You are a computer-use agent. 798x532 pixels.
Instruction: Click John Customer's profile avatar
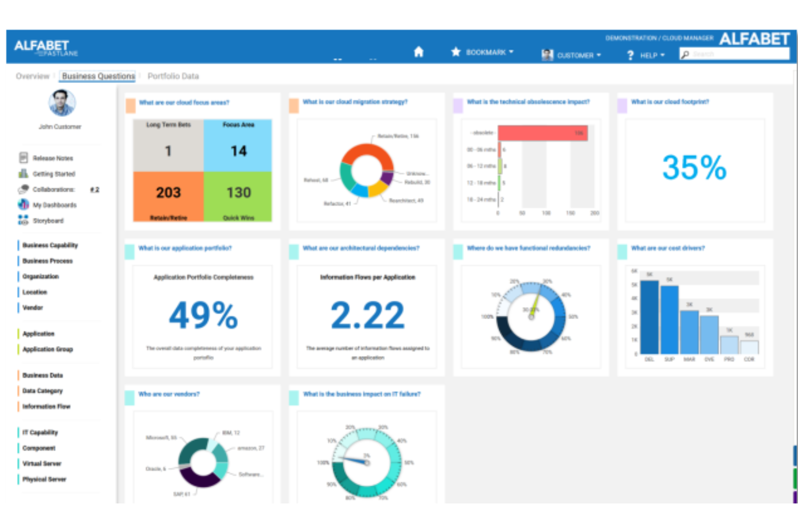[x=61, y=103]
